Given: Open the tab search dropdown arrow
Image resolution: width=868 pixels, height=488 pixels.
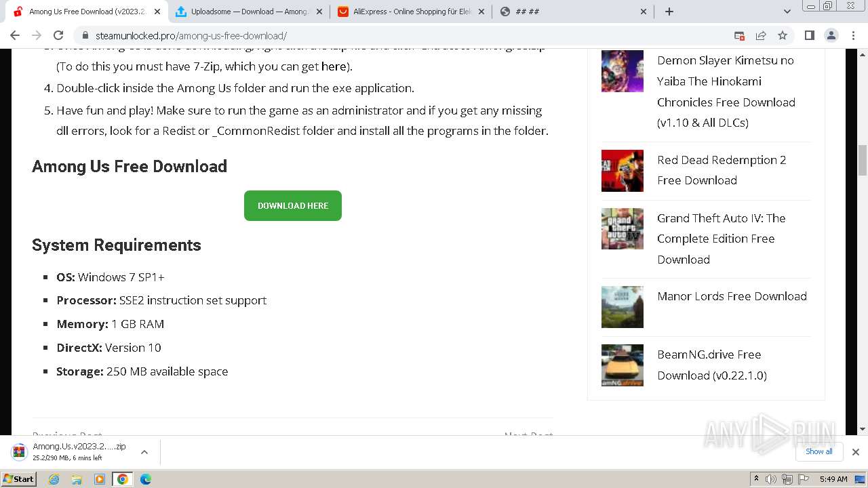Looking at the screenshot, I should coord(787,12).
